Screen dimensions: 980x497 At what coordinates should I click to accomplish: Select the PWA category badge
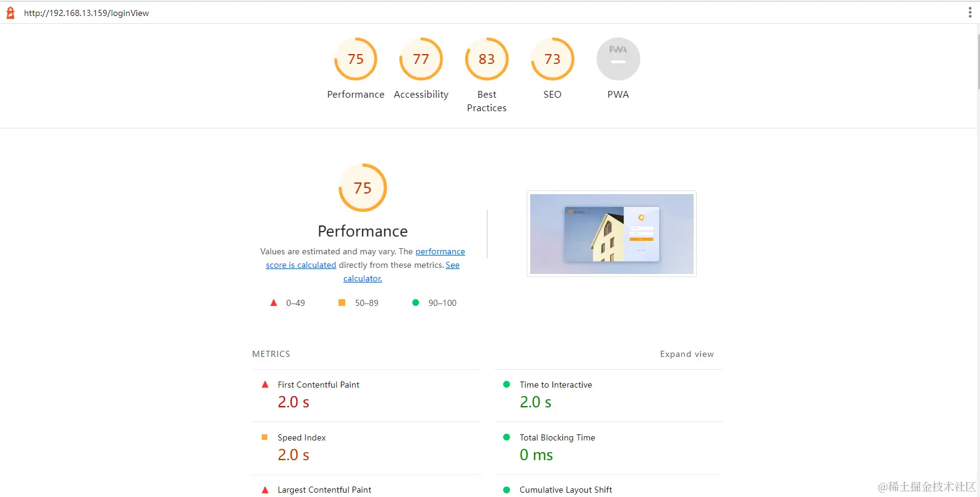click(618, 59)
